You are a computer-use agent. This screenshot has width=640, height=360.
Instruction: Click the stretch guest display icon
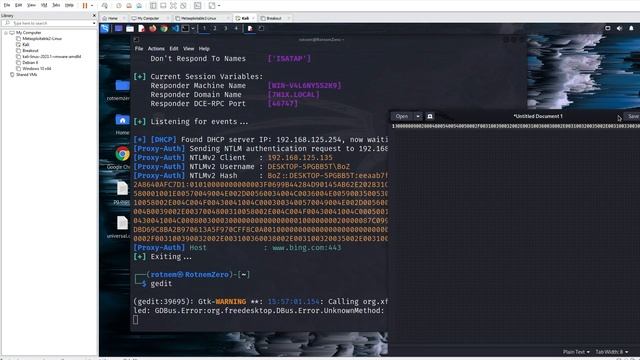tap(212, 6)
